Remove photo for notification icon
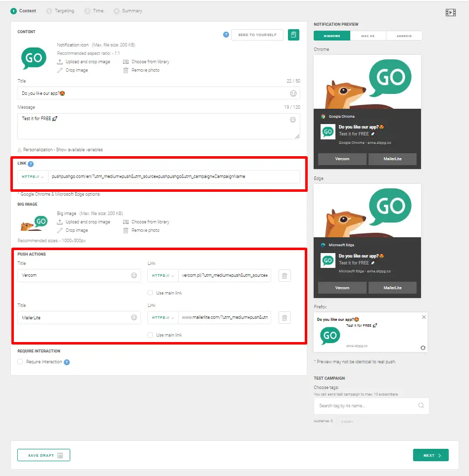The width and height of the screenshot is (469, 476). click(141, 70)
